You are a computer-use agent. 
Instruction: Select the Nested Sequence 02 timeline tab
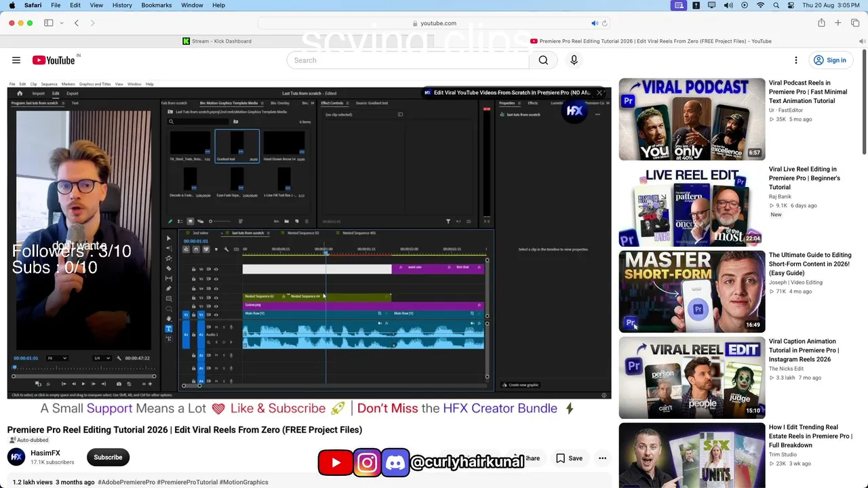303,233
